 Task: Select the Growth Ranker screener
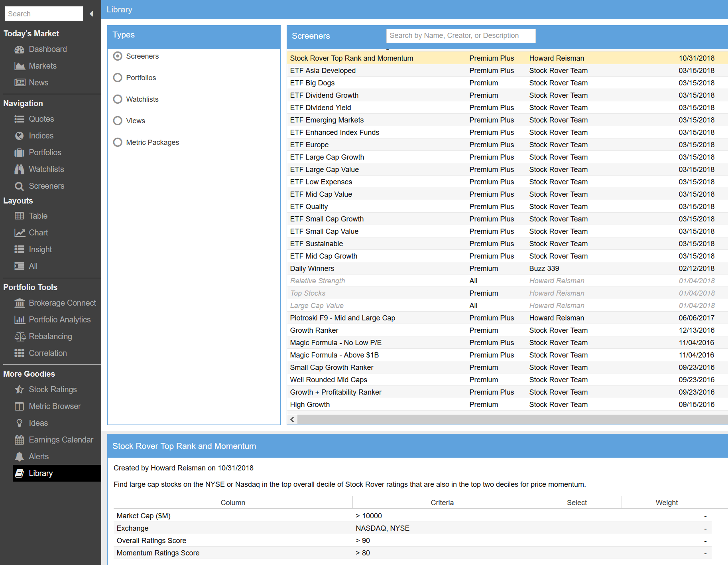coord(507,330)
